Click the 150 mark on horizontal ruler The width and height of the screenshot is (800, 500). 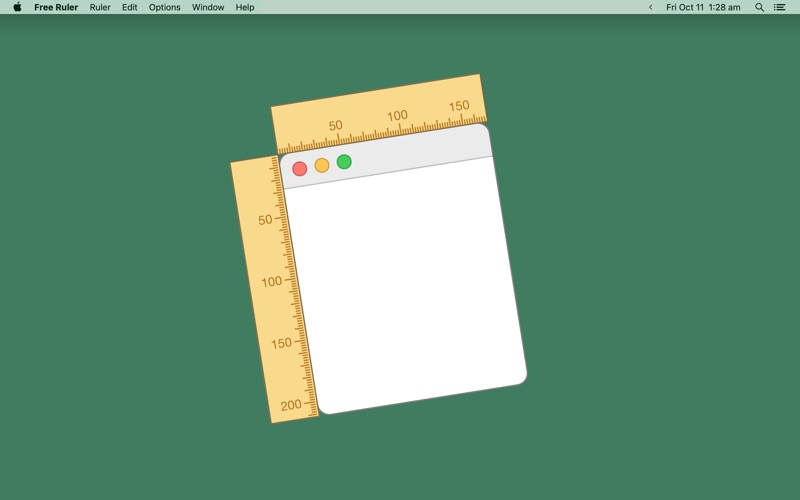click(x=459, y=106)
